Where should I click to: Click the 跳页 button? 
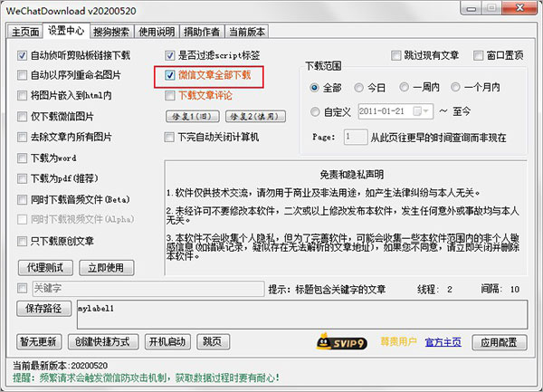pyautogui.click(x=213, y=342)
